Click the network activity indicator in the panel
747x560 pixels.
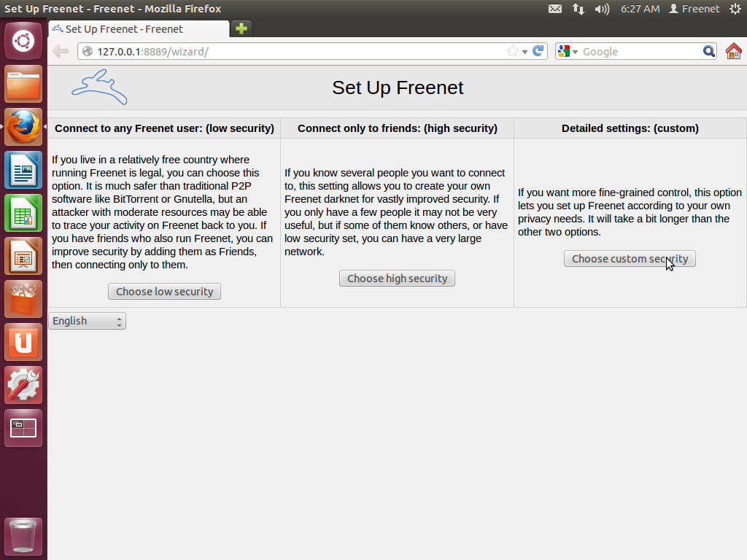tap(578, 9)
